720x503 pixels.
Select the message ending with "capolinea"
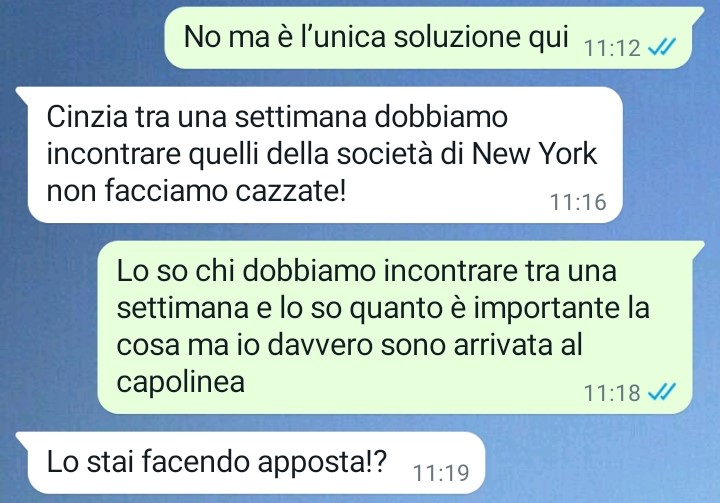401,328
